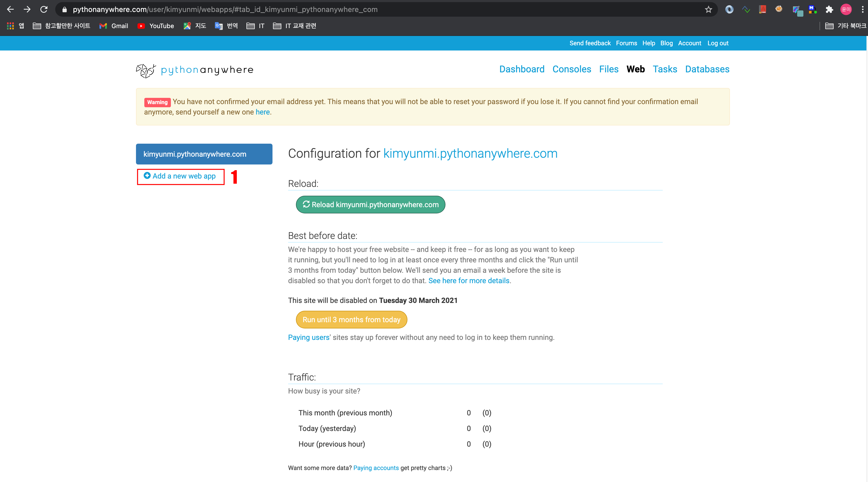The height and width of the screenshot is (482, 868).
Task: Open kimyunmi.pythonanywhere.com link in the heading
Action: pos(470,154)
